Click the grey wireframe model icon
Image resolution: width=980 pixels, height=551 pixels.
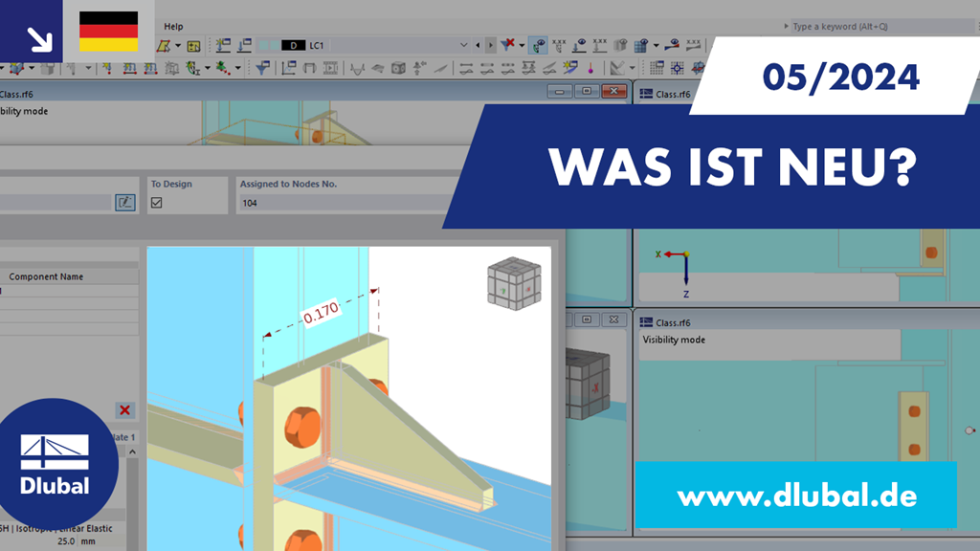(x=171, y=68)
